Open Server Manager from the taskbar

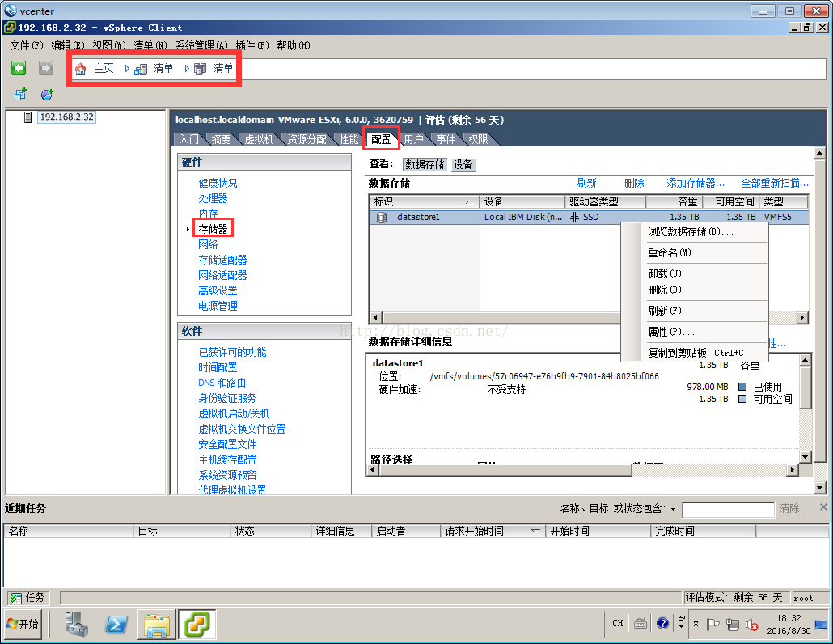click(x=77, y=624)
